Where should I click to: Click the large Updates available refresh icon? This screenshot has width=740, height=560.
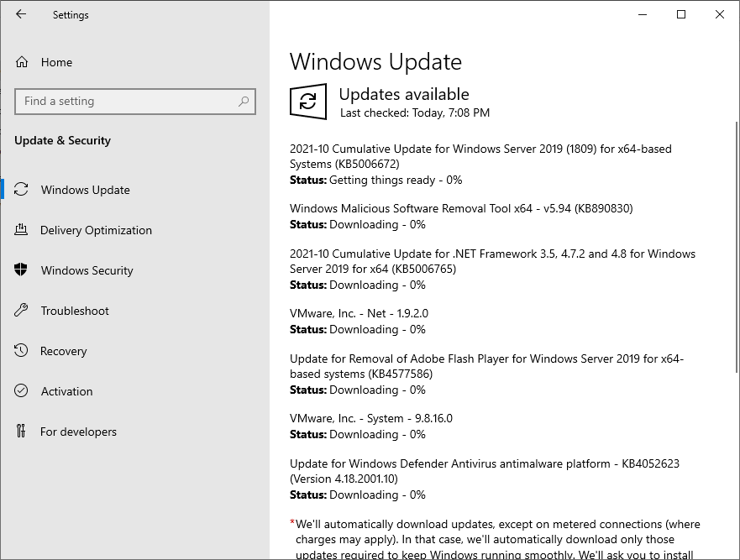(308, 101)
